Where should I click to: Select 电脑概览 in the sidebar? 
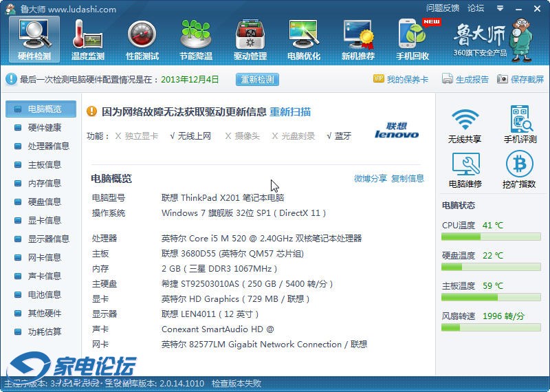(x=41, y=109)
